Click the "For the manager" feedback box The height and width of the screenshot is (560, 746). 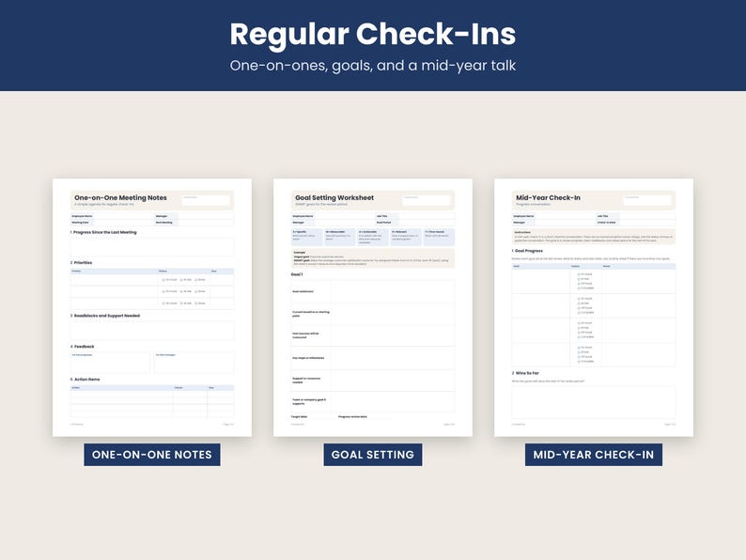point(194,363)
